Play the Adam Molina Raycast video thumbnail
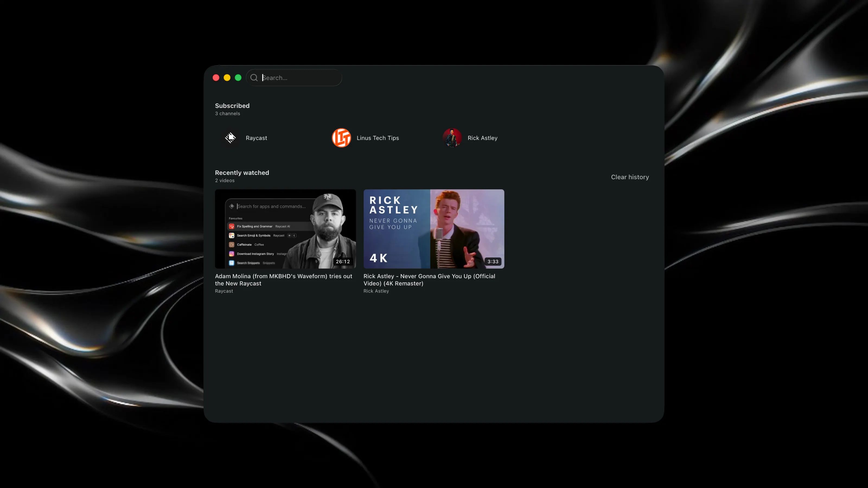Screen dimensions: 868x488 click(285, 229)
